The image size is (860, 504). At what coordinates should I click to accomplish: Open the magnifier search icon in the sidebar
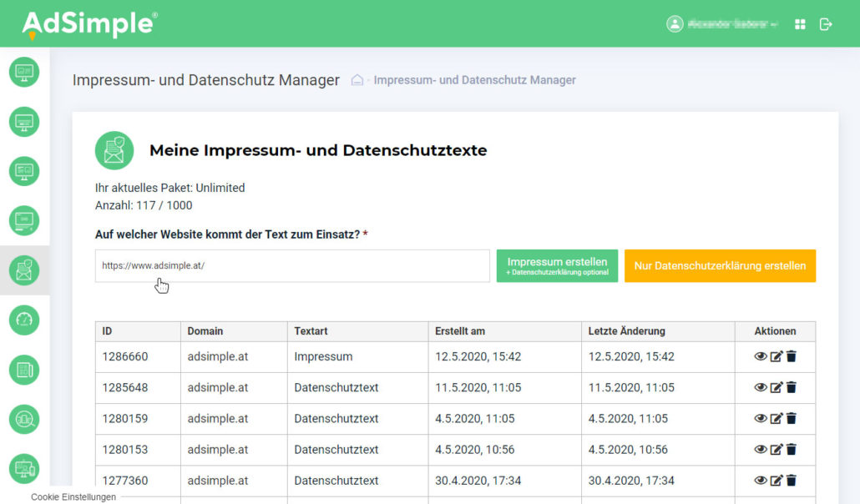(24, 420)
